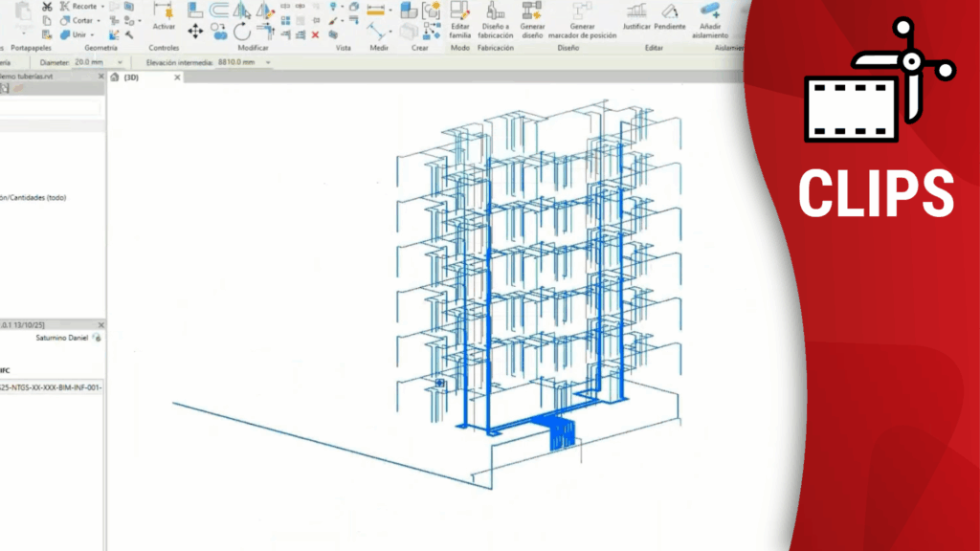Expand the Recorte dropdown arrow

102,7
